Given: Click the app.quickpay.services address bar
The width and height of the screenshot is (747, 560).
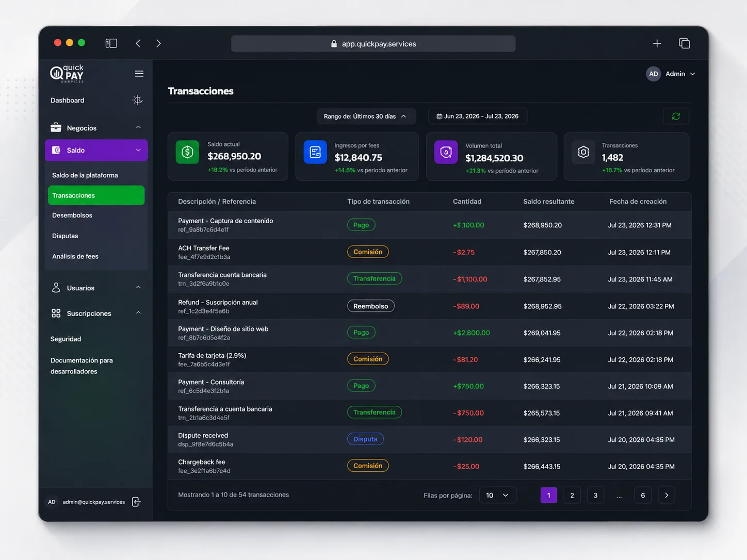Looking at the screenshot, I should pos(373,44).
